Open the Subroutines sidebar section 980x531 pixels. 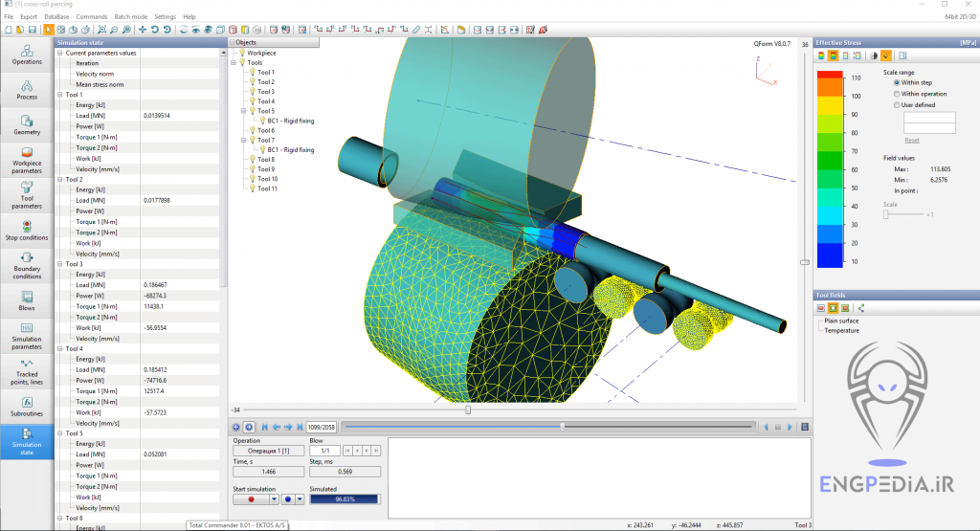tap(27, 407)
